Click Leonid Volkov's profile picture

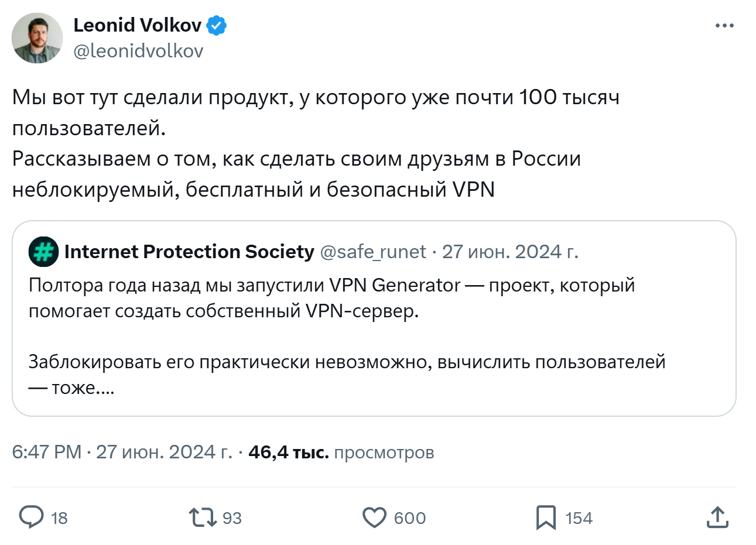click(x=37, y=37)
